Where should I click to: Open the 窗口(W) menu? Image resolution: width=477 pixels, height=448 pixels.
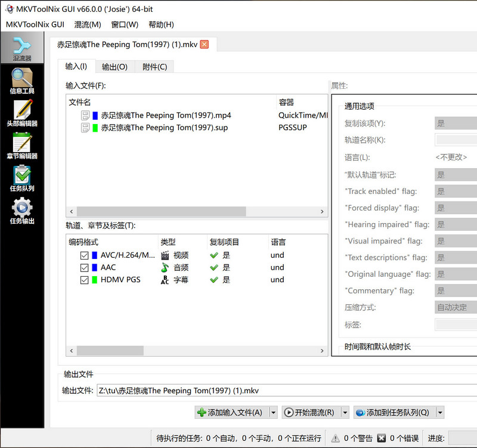(125, 24)
